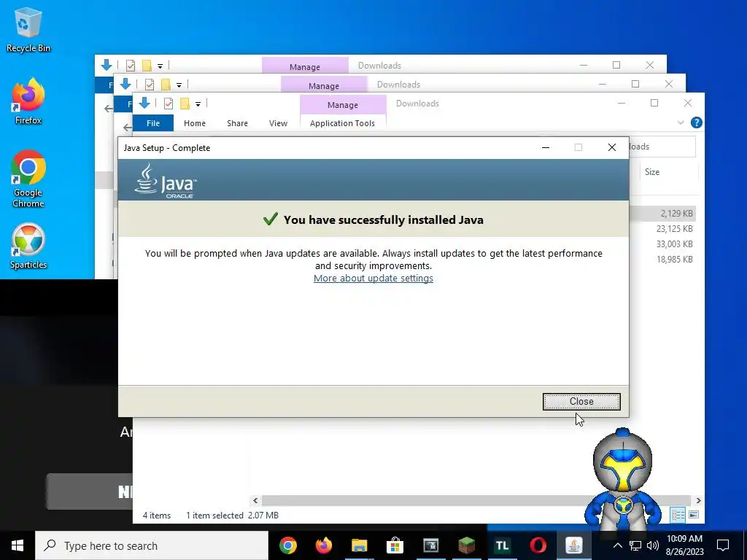This screenshot has height=560, width=747.
Task: Click the network icon in system tray
Action: (x=635, y=545)
